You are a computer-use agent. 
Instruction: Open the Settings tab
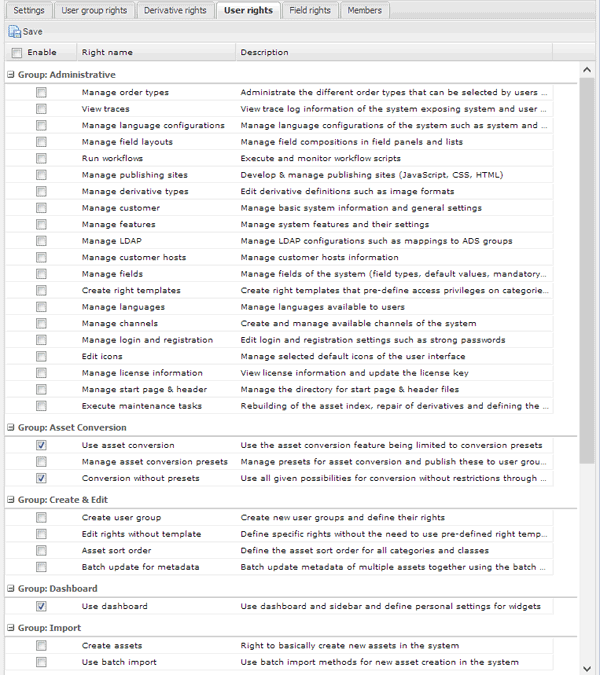[x=29, y=10]
